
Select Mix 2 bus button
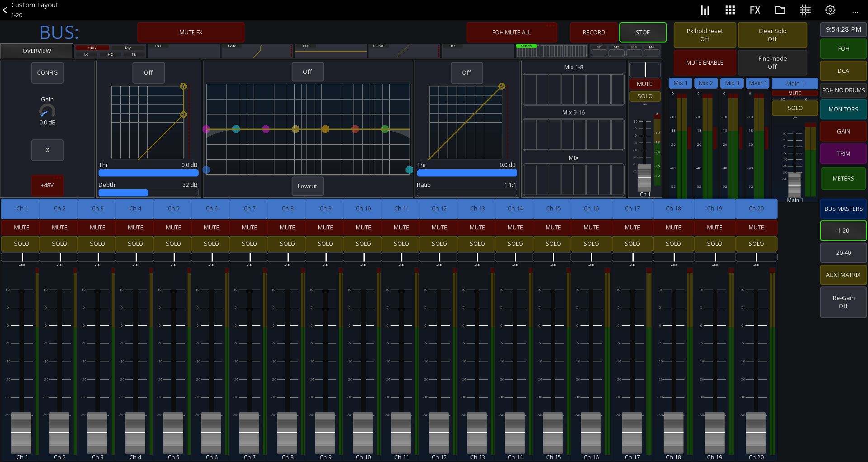pyautogui.click(x=706, y=83)
